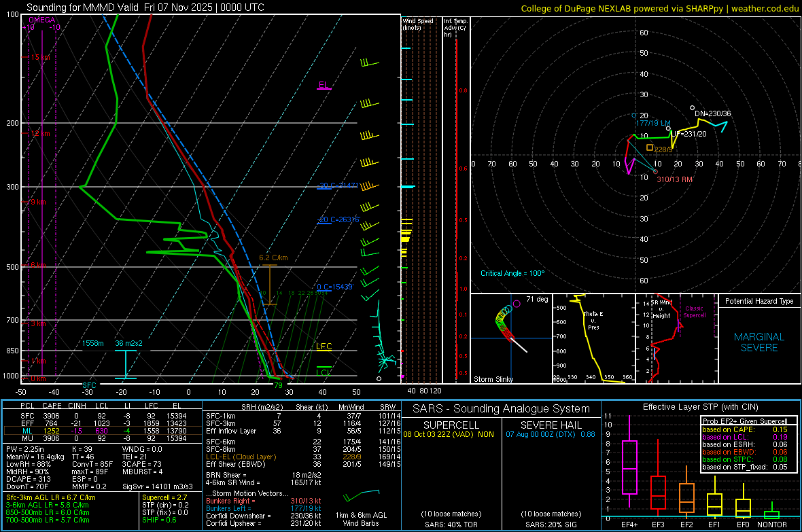Image resolution: width=802 pixels, height=532 pixels.
Task: Click the 'Effective Layer STP (with CIN)' title
Action: pos(700,407)
